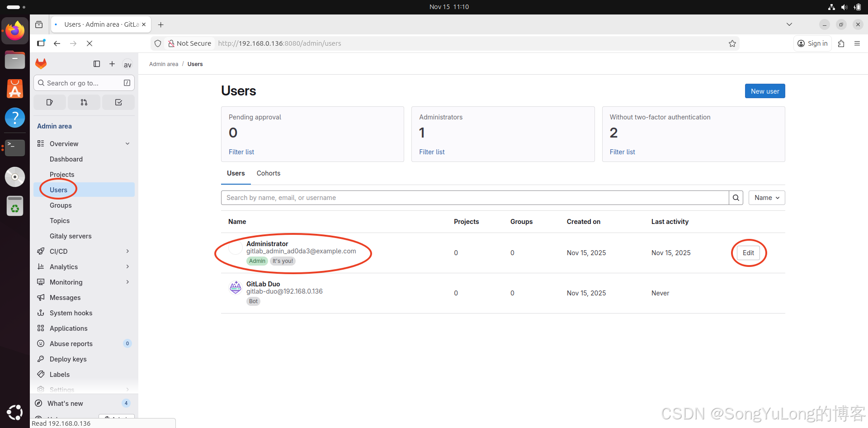Expand the CI/CD sidebar section
868x428 pixels.
[x=127, y=252]
